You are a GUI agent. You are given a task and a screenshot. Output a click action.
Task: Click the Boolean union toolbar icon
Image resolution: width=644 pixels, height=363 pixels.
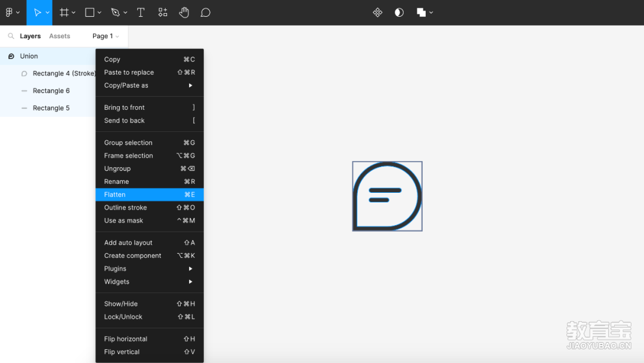tap(421, 13)
